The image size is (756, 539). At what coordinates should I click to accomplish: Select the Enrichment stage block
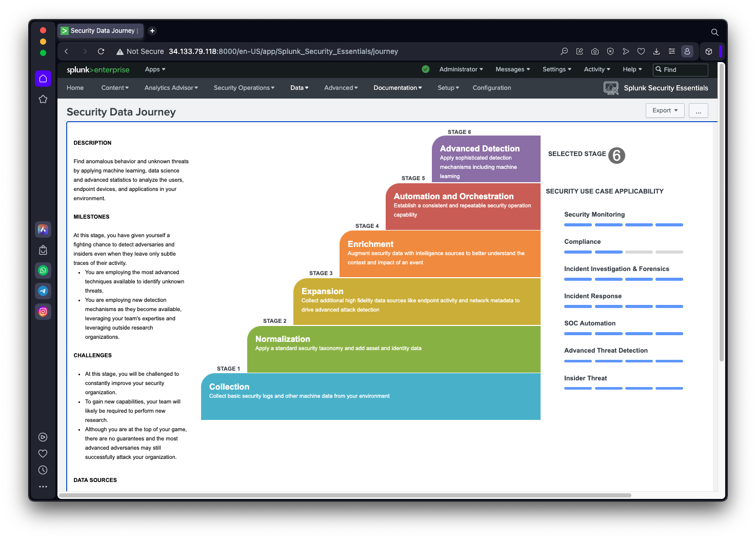(440, 254)
